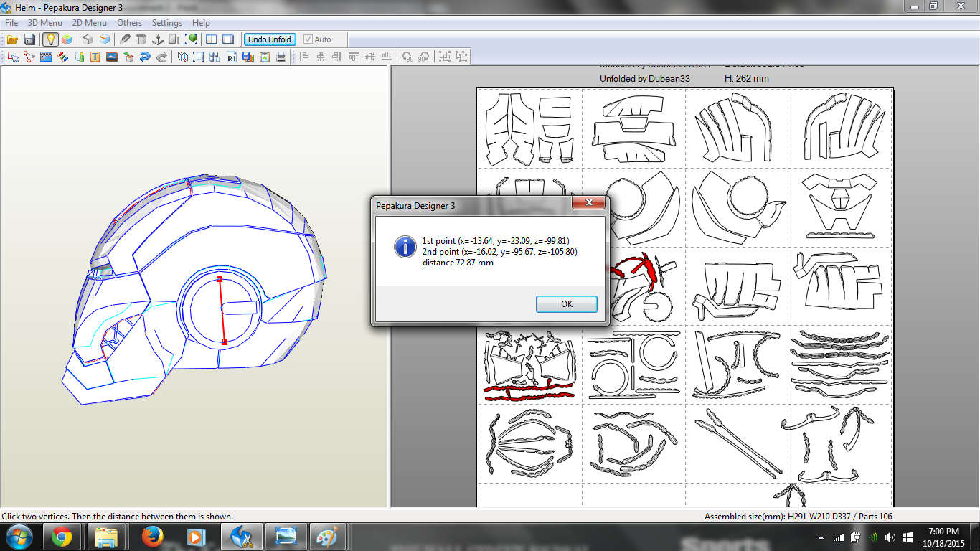Click the volume speaker tray icon

pos(890,537)
